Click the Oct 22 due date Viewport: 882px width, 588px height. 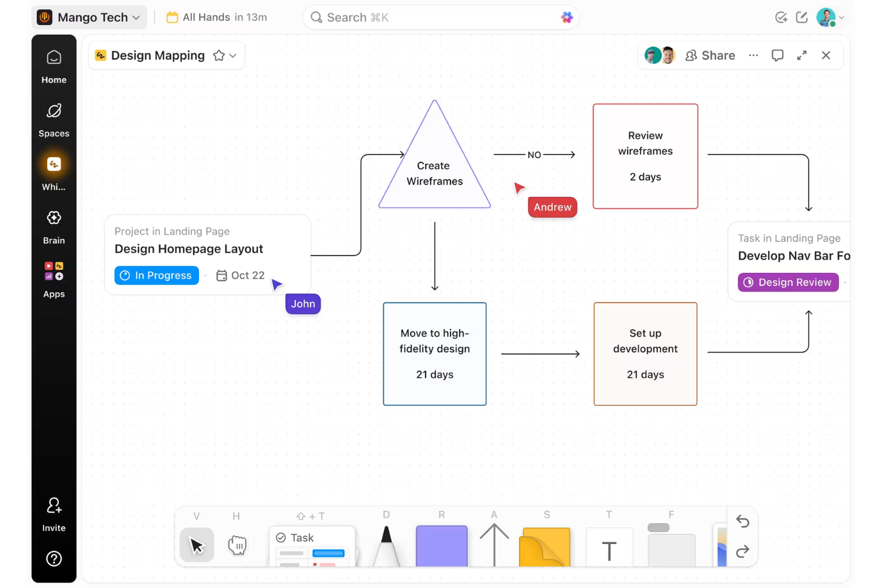coord(240,275)
